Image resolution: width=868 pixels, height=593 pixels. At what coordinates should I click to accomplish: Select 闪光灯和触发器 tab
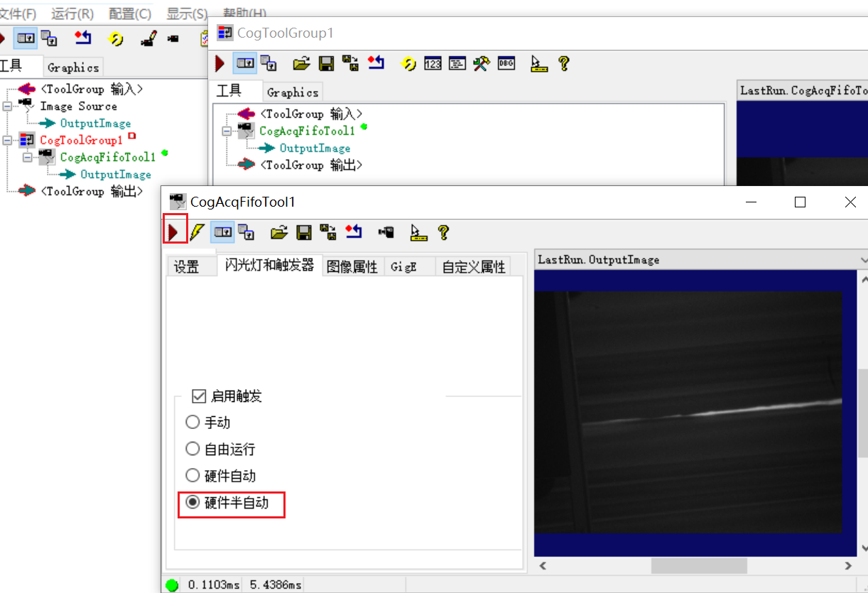pyautogui.click(x=269, y=265)
